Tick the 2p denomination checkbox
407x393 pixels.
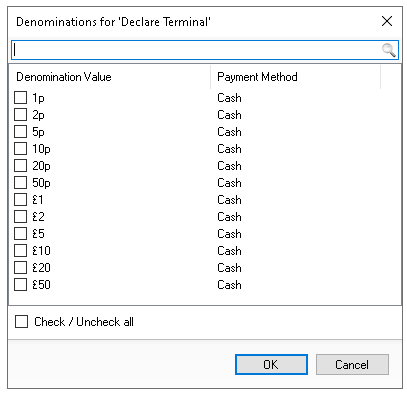21,115
